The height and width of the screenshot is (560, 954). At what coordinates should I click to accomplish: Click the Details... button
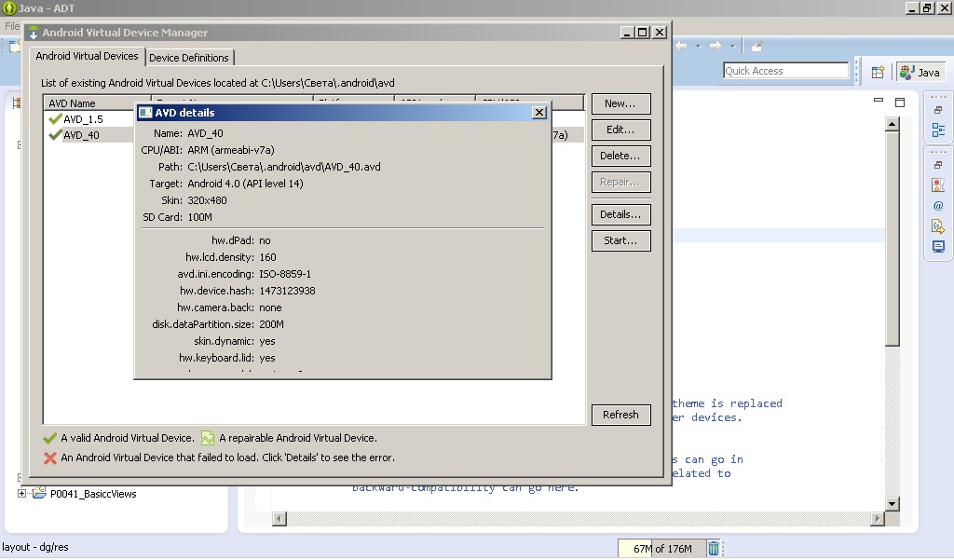point(620,214)
